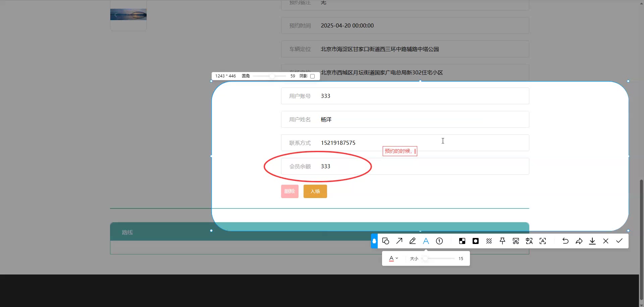The width and height of the screenshot is (644, 307).
Task: Save the screenshot with download icon
Action: tap(592, 241)
